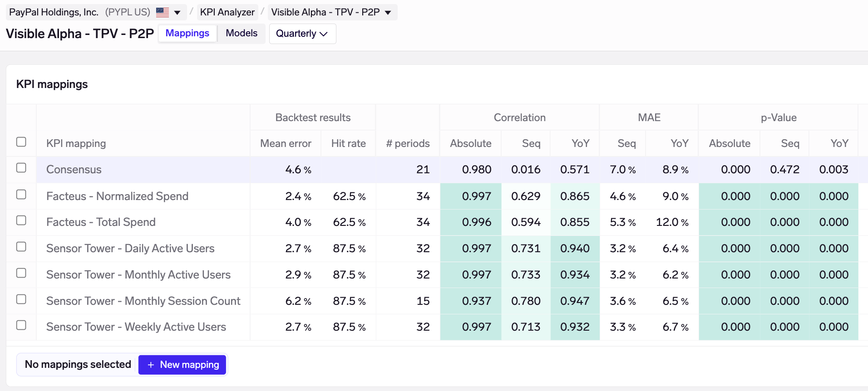The height and width of the screenshot is (391, 868).
Task: Click the plus icon on New mapping
Action: (x=151, y=365)
